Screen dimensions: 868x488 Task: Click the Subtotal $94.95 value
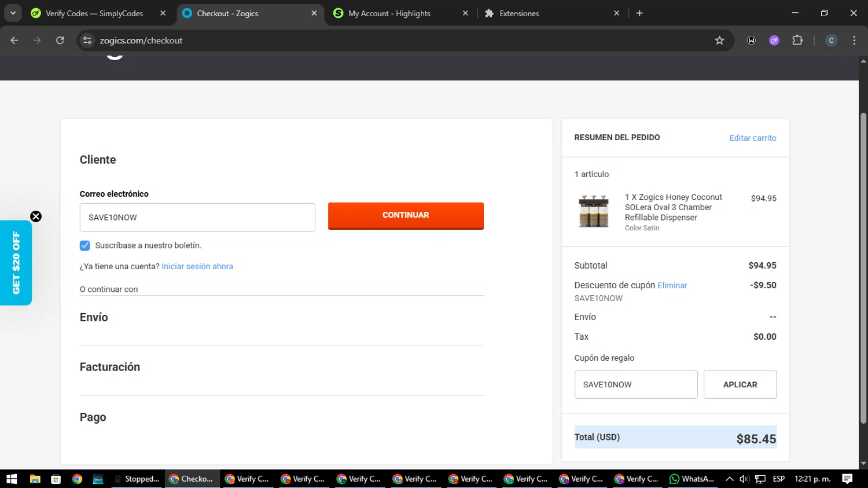tap(762, 266)
